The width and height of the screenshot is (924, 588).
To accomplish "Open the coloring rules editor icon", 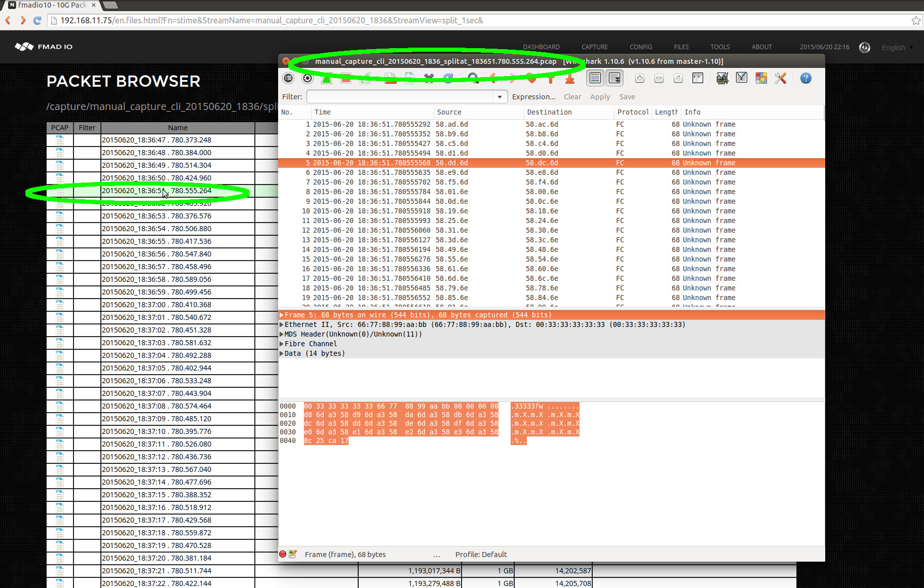I will coord(760,78).
